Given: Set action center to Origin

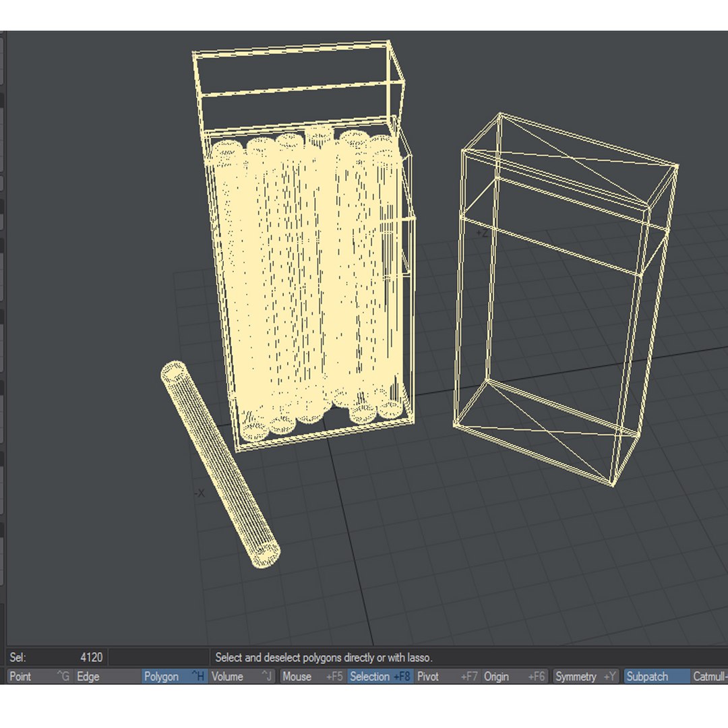Looking at the screenshot, I should 514,676.
